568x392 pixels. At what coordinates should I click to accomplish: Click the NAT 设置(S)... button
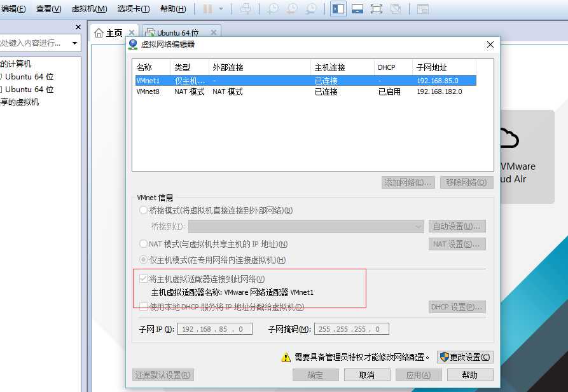[x=457, y=244]
